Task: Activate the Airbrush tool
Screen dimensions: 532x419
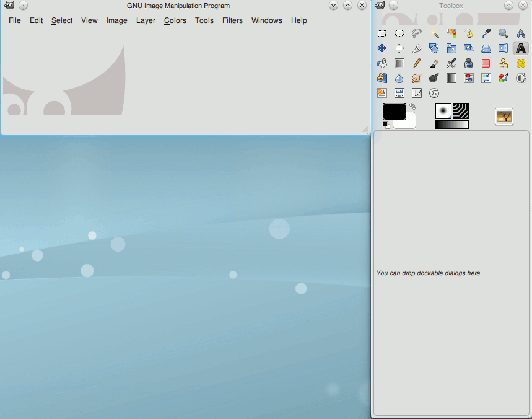Action: click(x=451, y=63)
